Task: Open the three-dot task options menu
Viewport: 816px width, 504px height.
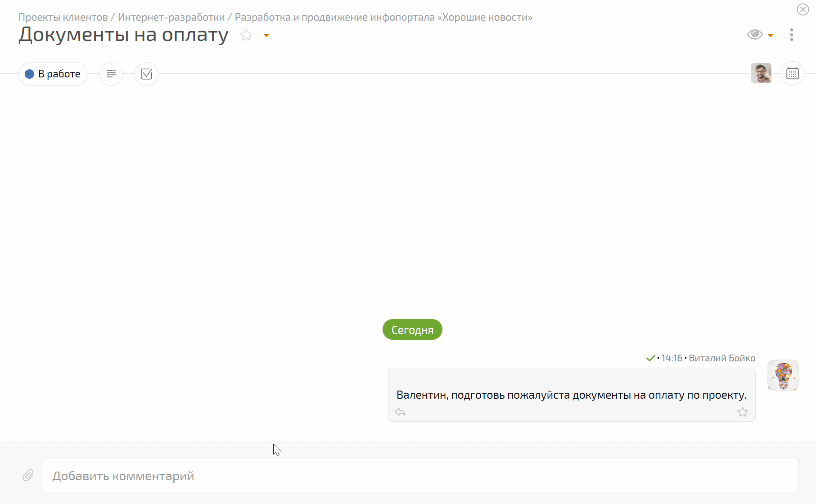Action: coord(791,35)
